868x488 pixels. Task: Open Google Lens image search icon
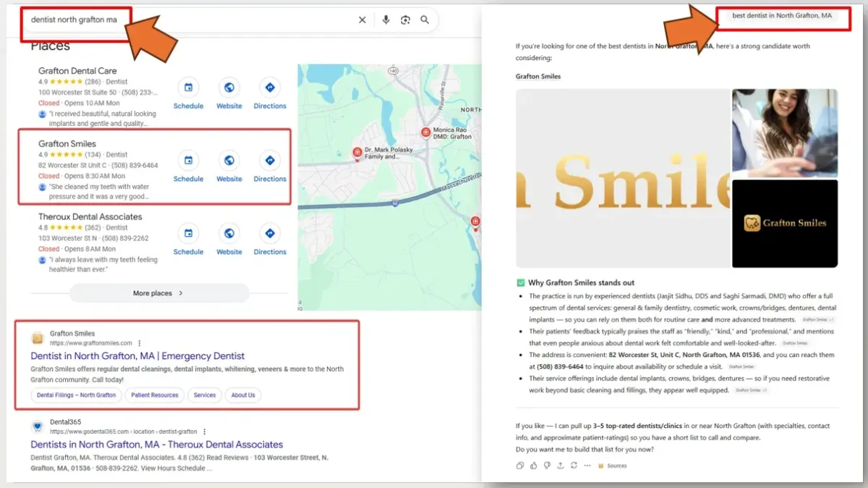(x=405, y=20)
